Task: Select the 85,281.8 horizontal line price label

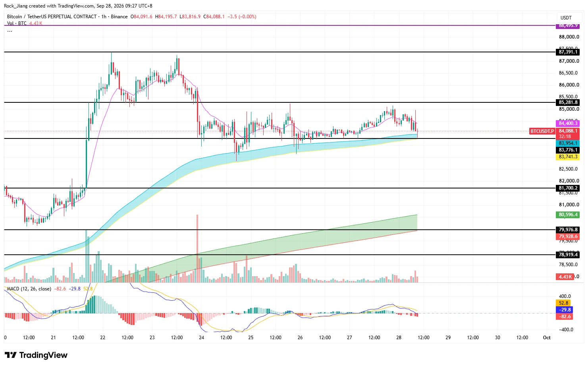Action: click(568, 102)
